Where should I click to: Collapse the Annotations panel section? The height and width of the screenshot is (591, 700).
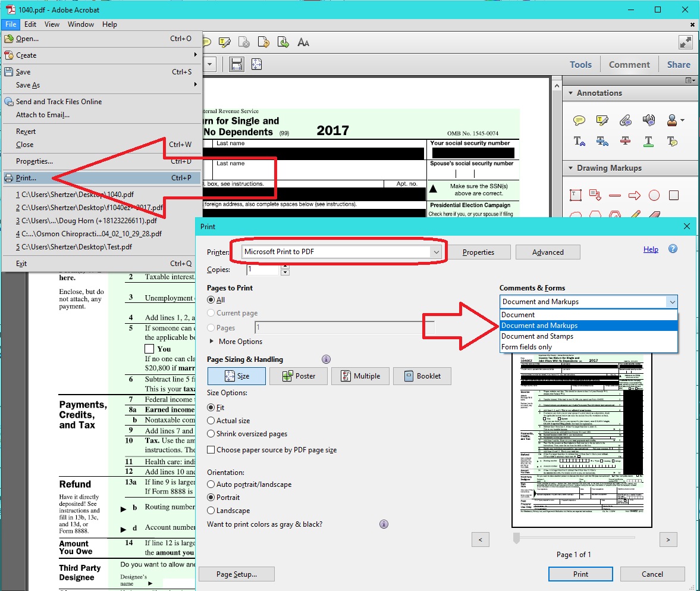tap(570, 93)
